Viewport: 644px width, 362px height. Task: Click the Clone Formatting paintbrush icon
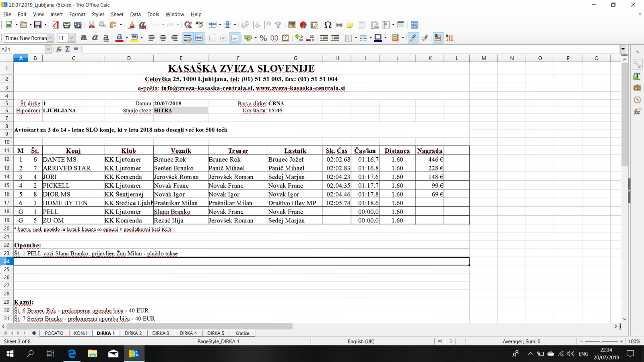click(x=131, y=25)
